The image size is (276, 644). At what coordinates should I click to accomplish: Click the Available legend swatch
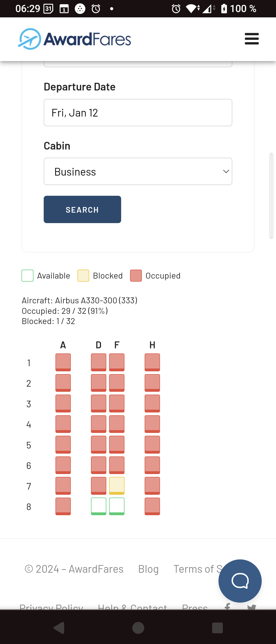28,275
